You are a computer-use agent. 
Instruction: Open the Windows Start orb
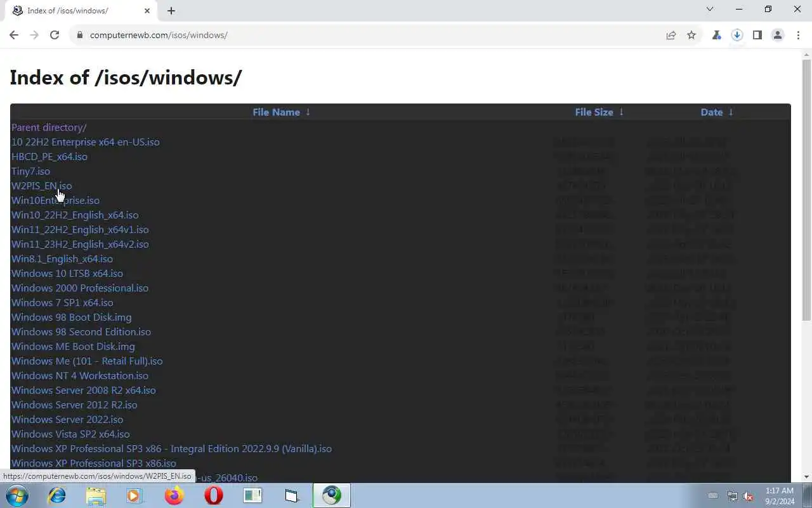tap(16, 495)
